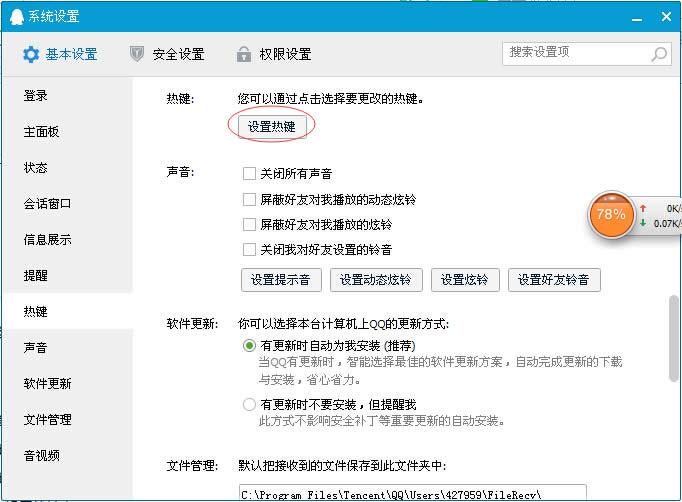This screenshot has width=682, height=502.
Task: Select 文件管理 from the sidebar
Action: pyautogui.click(x=48, y=420)
